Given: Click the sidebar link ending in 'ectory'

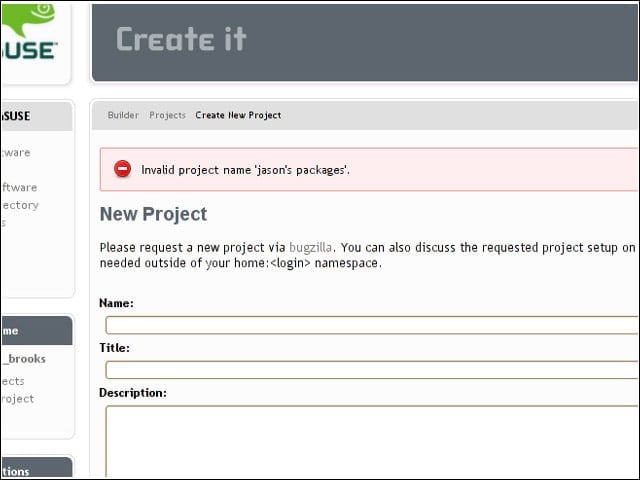Looking at the screenshot, I should 20,205.
